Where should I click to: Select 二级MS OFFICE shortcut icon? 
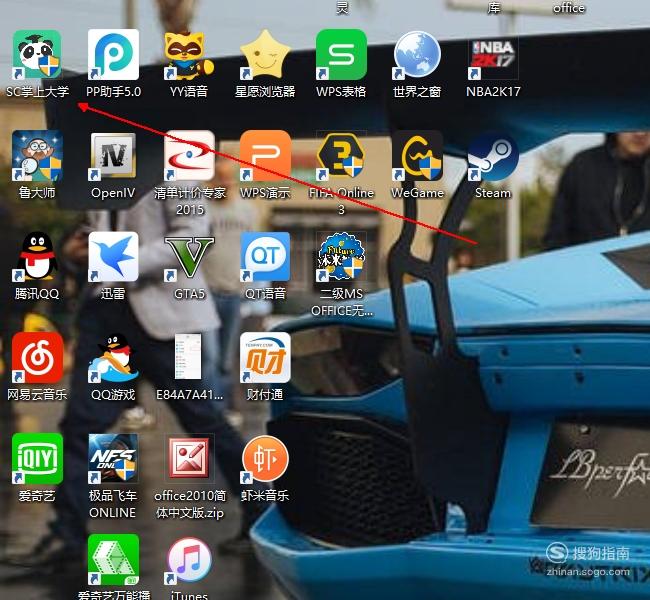tap(341, 257)
